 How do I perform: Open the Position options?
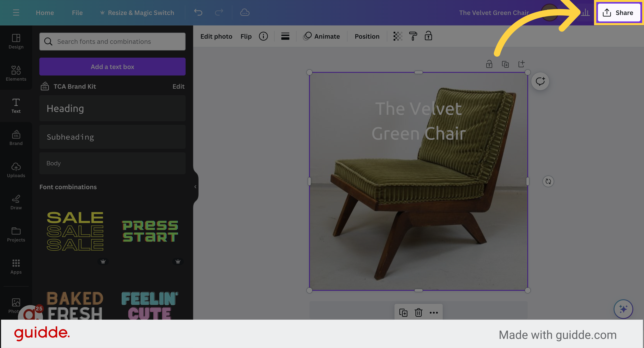point(367,36)
